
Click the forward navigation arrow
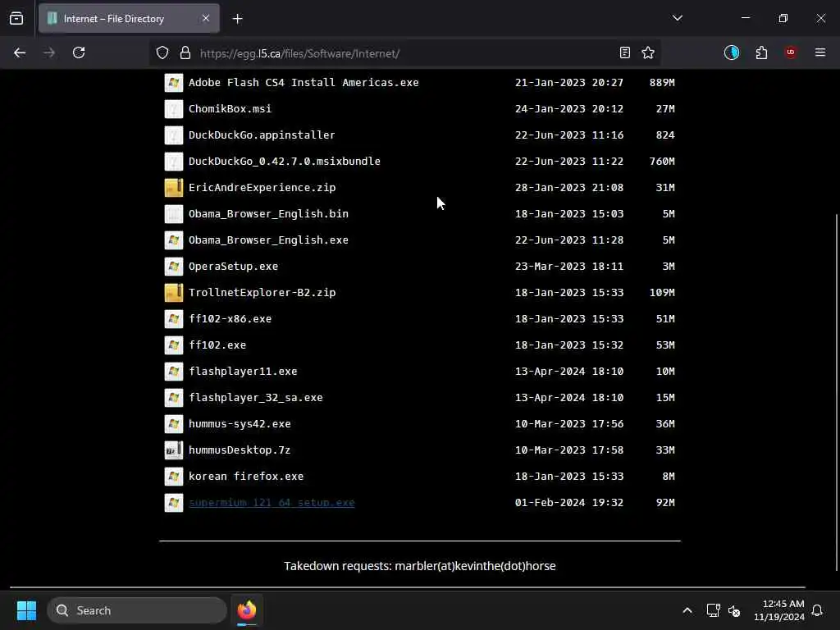(49, 52)
